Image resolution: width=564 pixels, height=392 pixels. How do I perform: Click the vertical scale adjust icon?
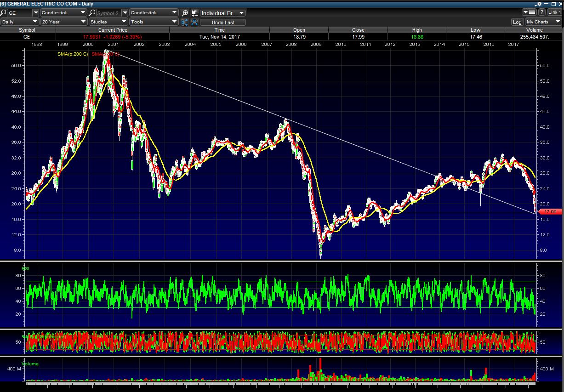tap(185, 22)
